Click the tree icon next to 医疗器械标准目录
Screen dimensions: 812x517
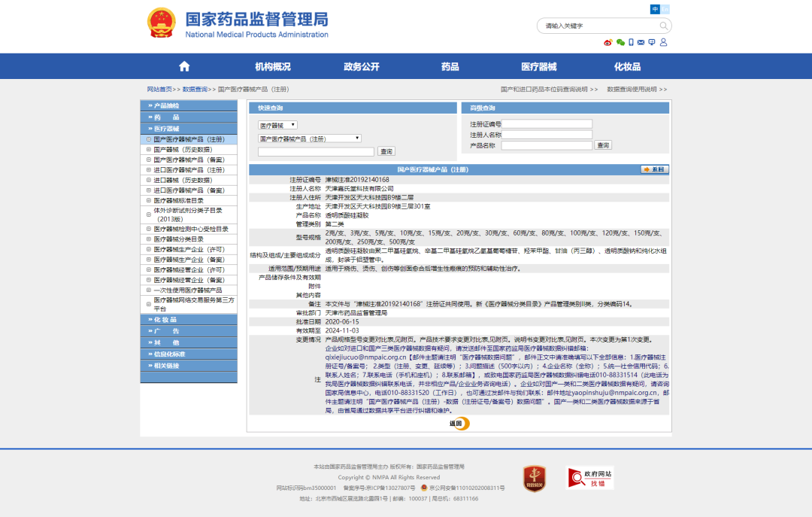coord(149,200)
